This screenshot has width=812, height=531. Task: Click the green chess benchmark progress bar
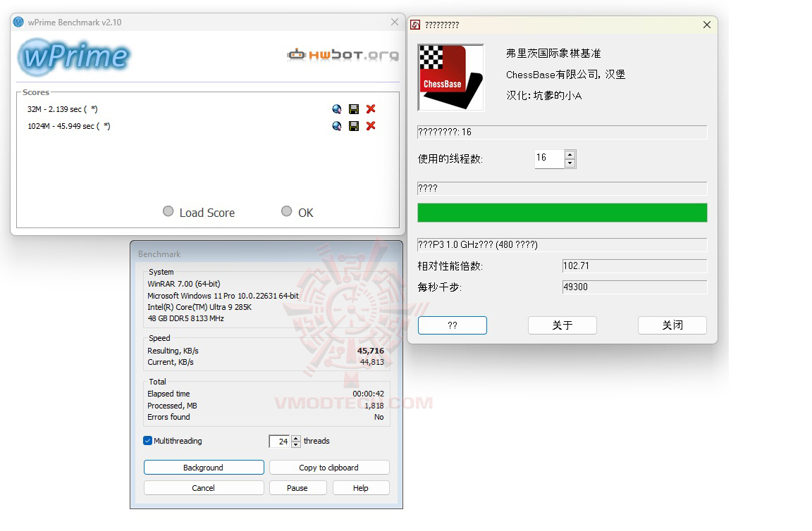(x=562, y=213)
